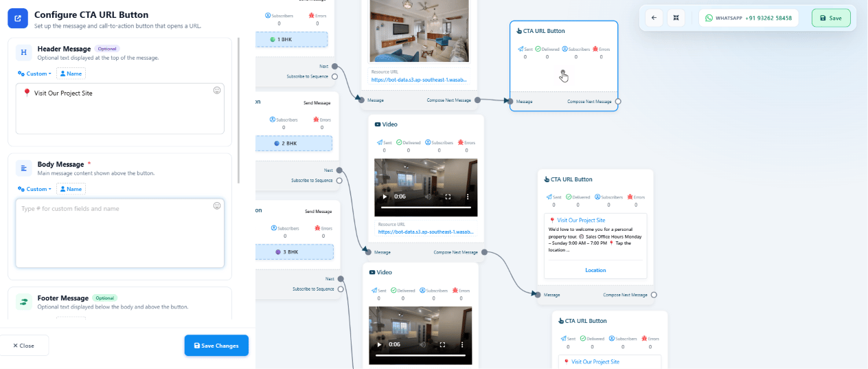Image resolution: width=868 pixels, height=369 pixels.
Task: Mute the upper Video node's player
Action: coord(427,197)
